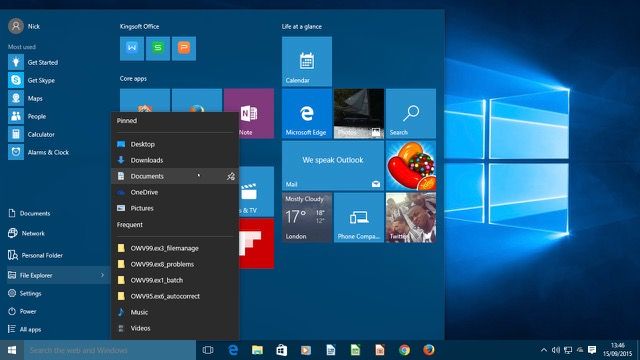
Task: Open OWV99.ex8_problems frequent folder
Action: [175, 264]
